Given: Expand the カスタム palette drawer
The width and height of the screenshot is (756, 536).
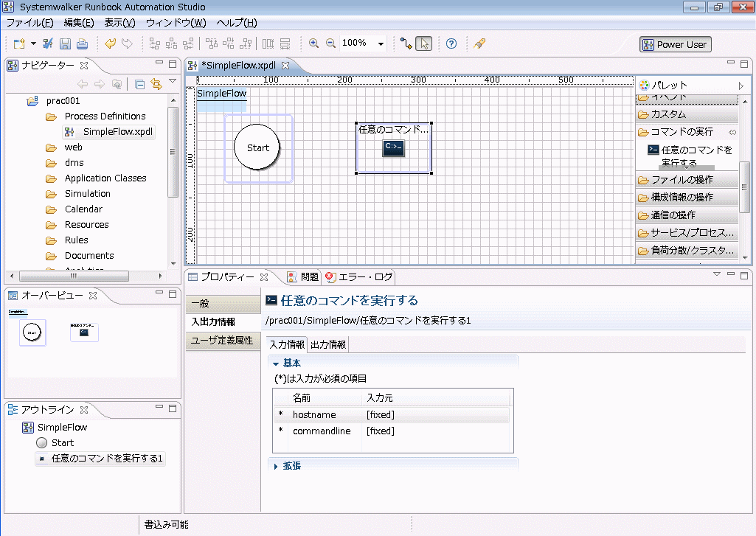Looking at the screenshot, I should pos(687,114).
